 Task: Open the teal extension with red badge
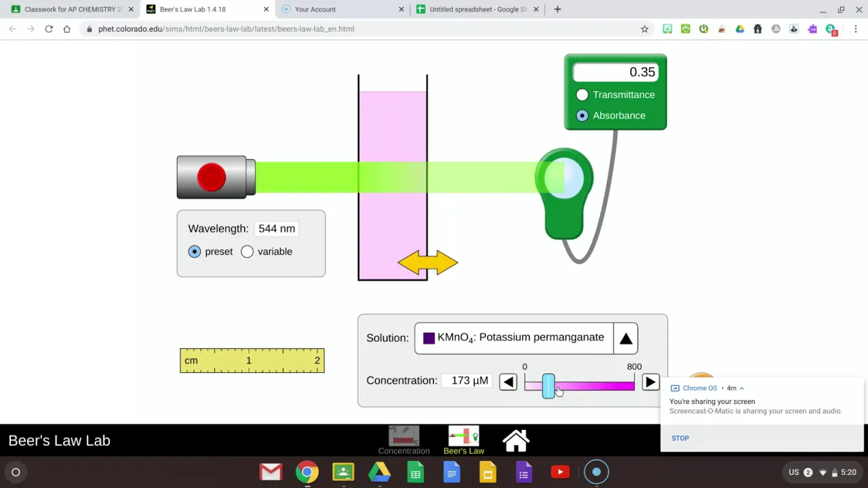(x=831, y=30)
